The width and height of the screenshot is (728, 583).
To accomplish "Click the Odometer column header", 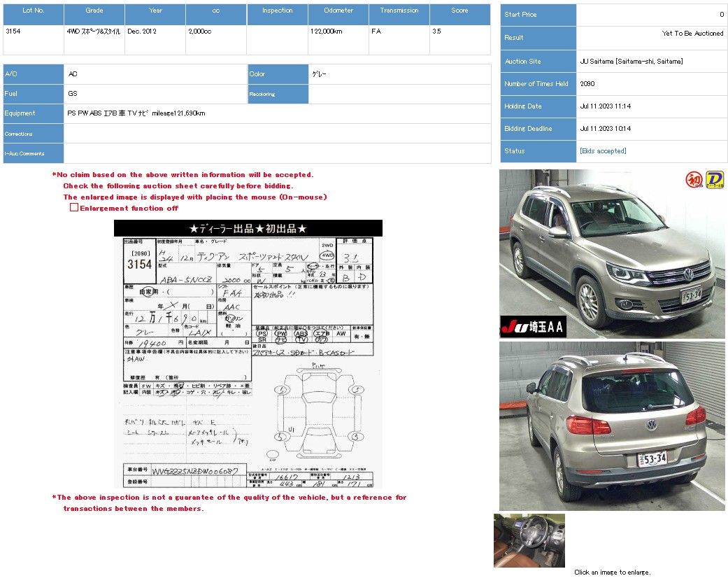I will point(338,11).
